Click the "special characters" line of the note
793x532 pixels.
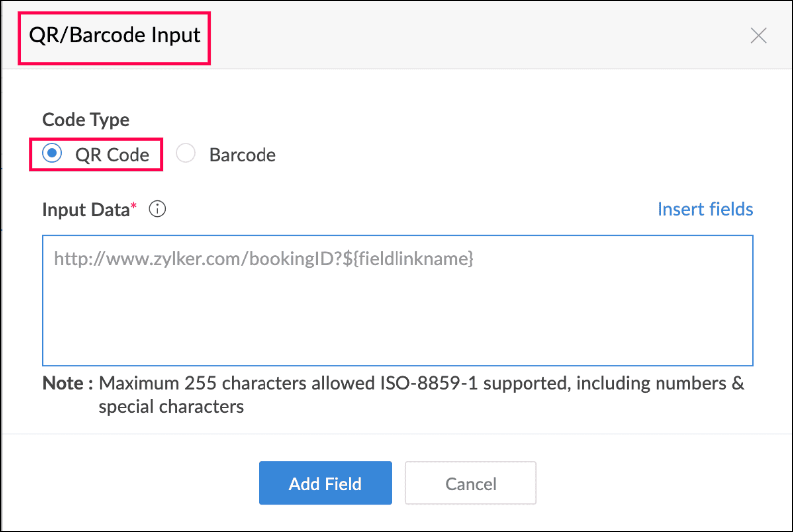(171, 407)
